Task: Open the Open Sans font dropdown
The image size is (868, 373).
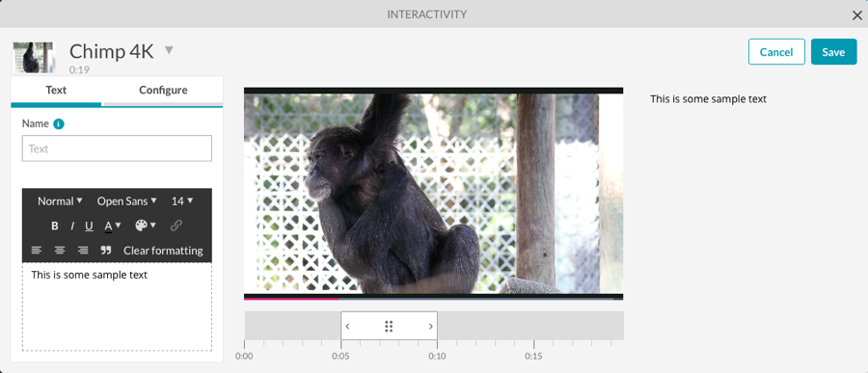Action: coord(126,201)
